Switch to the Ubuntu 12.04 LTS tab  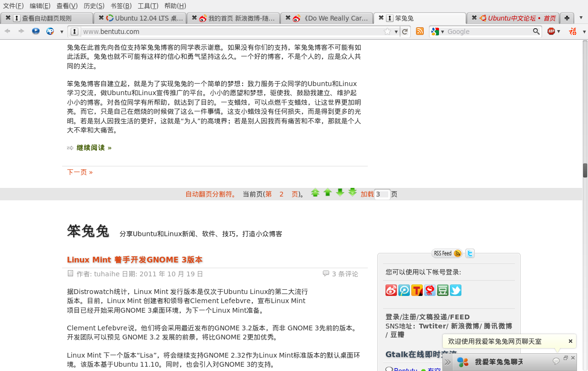click(140, 18)
